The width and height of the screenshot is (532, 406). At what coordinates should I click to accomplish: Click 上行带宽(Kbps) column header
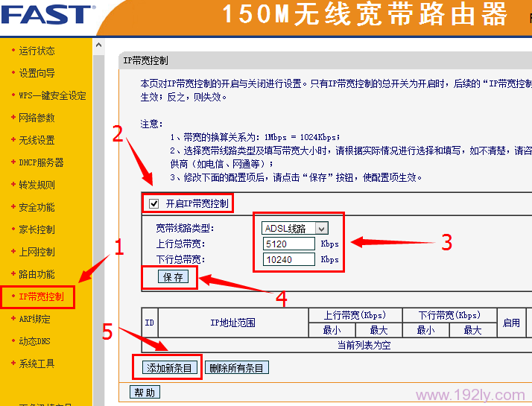click(x=355, y=315)
